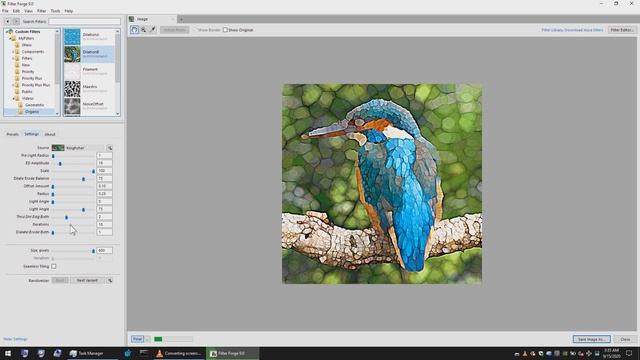Select the Organic folder in the tree
This screenshot has height=360, width=640.
click(32, 111)
